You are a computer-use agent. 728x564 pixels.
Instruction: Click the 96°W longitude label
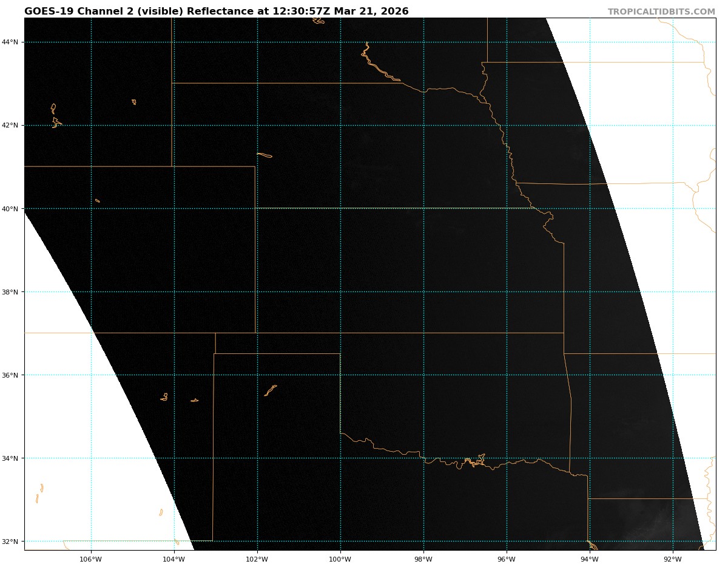[x=506, y=559]
